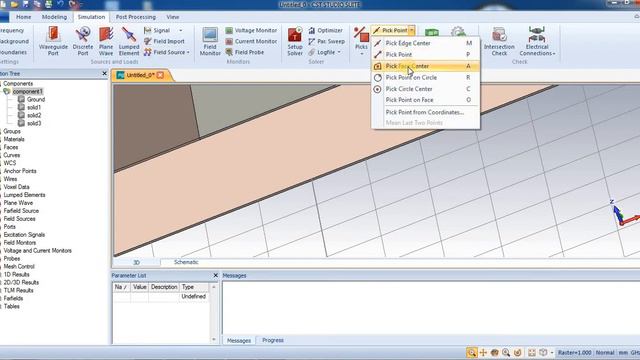Click the Description column header
The image size is (640, 360).
tap(164, 287)
